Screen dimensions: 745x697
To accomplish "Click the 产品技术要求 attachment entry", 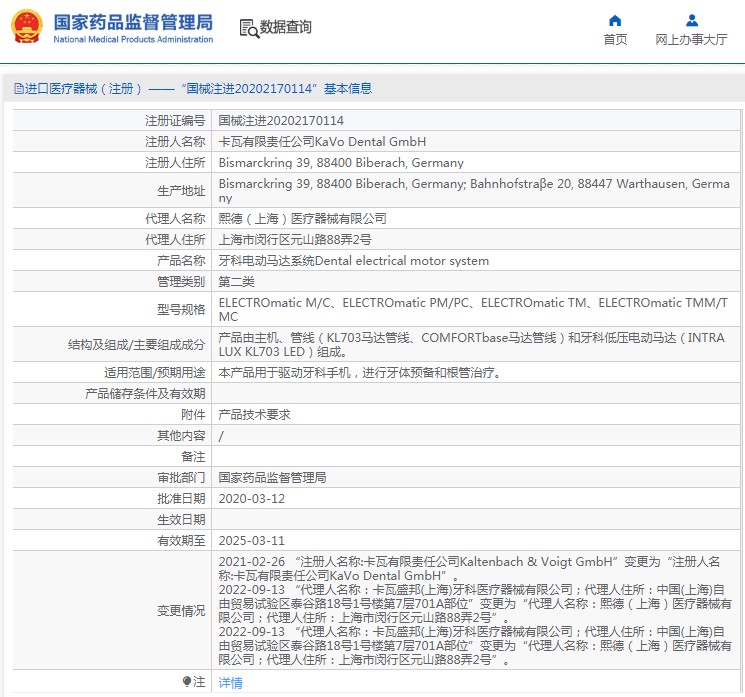I will click(x=254, y=415).
